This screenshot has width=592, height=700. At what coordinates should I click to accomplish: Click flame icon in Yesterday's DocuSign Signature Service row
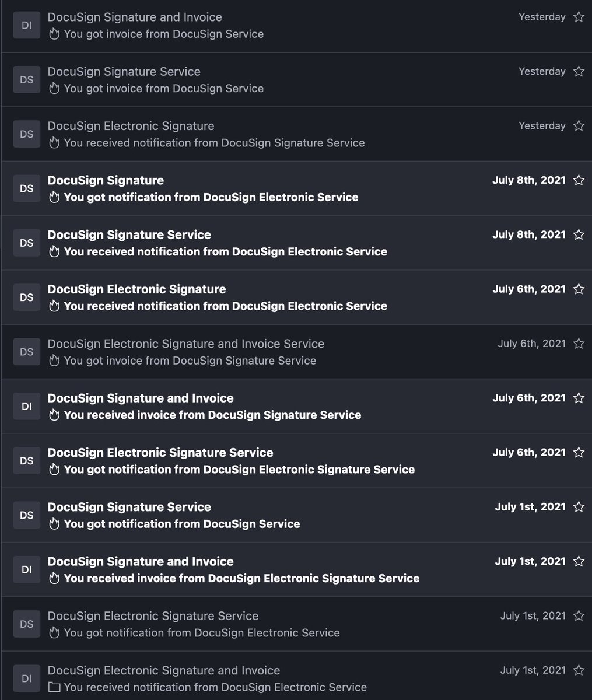click(x=54, y=88)
